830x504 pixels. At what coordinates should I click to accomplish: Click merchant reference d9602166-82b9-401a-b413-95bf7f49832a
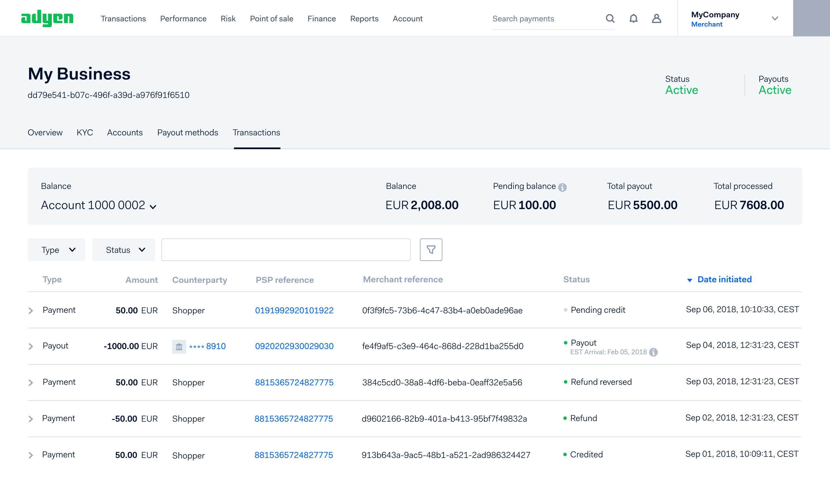pos(444,418)
